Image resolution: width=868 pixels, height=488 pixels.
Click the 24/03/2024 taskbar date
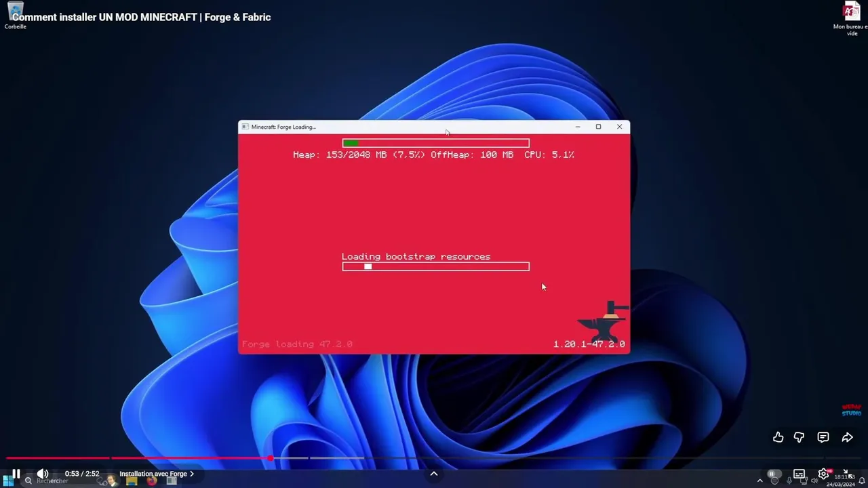[840, 485]
